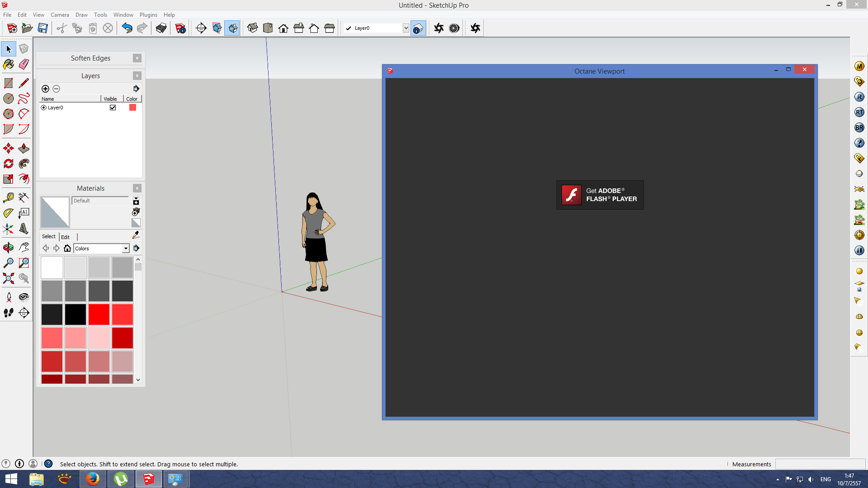Go to the materials home library
Screen dimensions: 868x488
pos(67,248)
